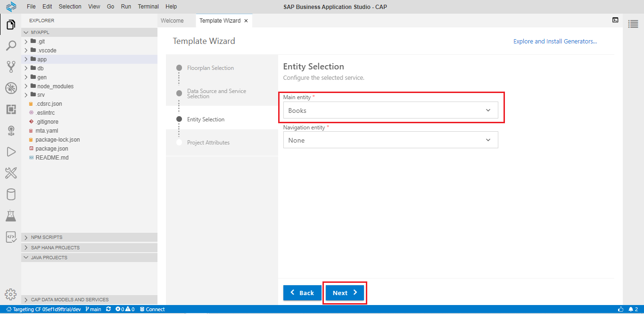Open the SAP HANA database explorer icon
Image resolution: width=644 pixels, height=314 pixels.
click(x=10, y=195)
